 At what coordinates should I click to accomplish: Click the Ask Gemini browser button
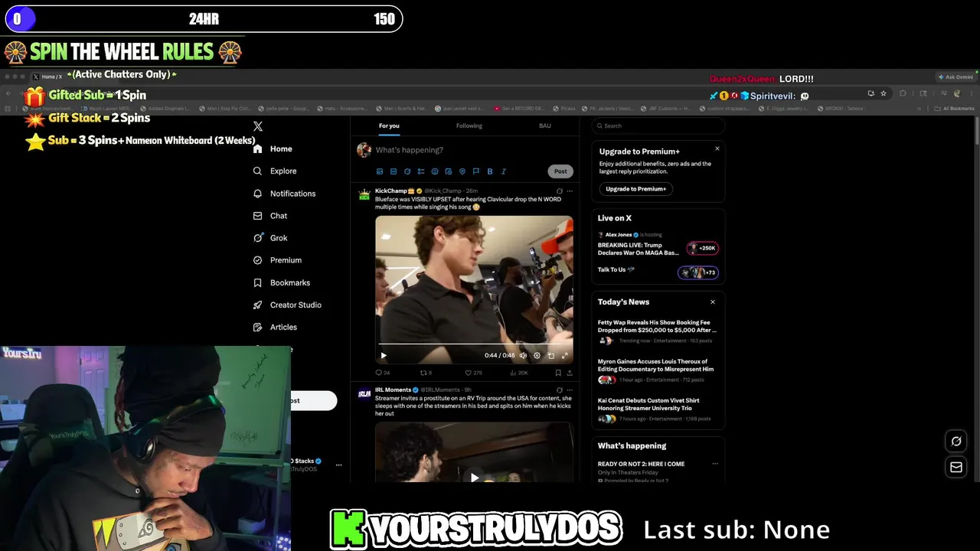(955, 77)
